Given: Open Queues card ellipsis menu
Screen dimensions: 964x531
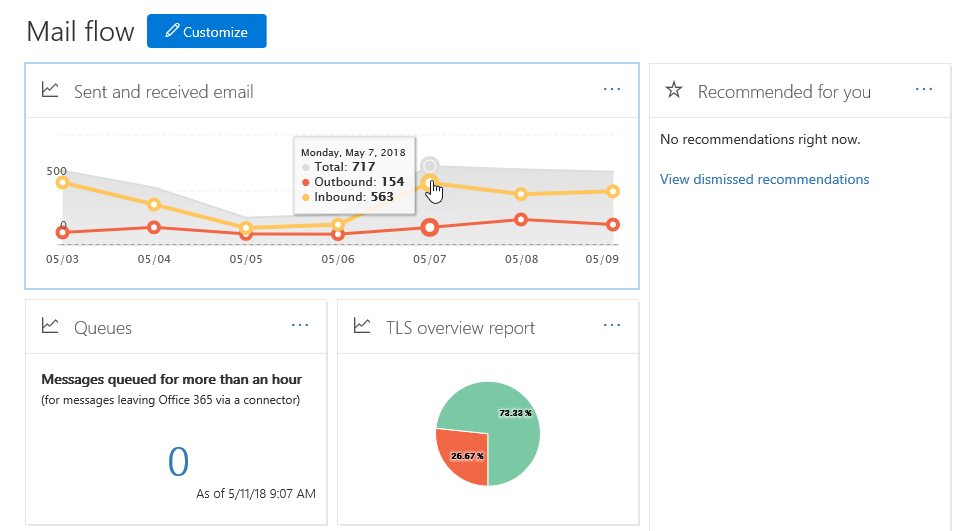Looking at the screenshot, I should tap(300, 325).
